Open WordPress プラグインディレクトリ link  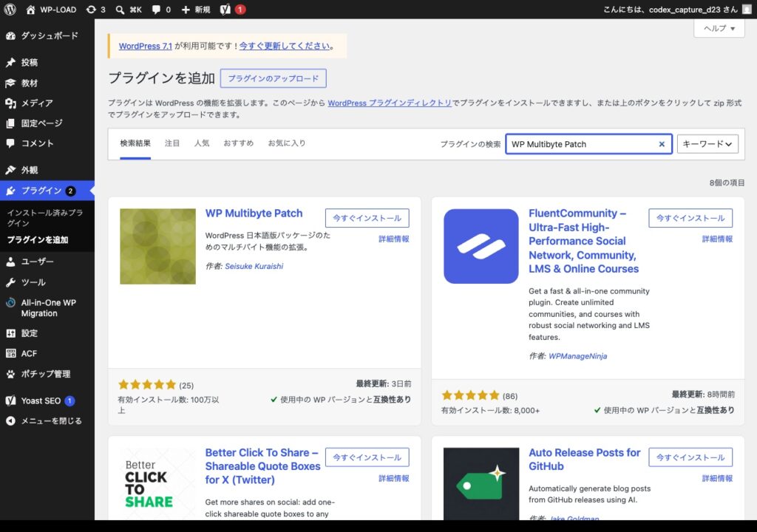pyautogui.click(x=390, y=103)
